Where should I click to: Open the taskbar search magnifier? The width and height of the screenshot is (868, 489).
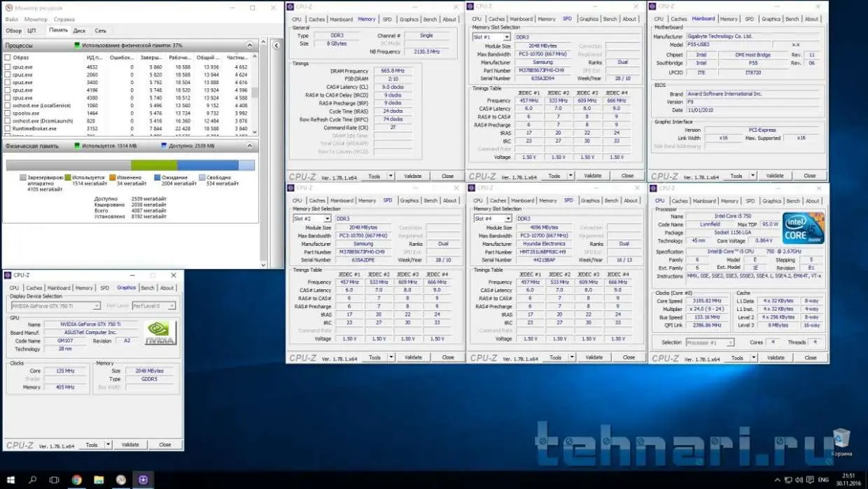32,480
